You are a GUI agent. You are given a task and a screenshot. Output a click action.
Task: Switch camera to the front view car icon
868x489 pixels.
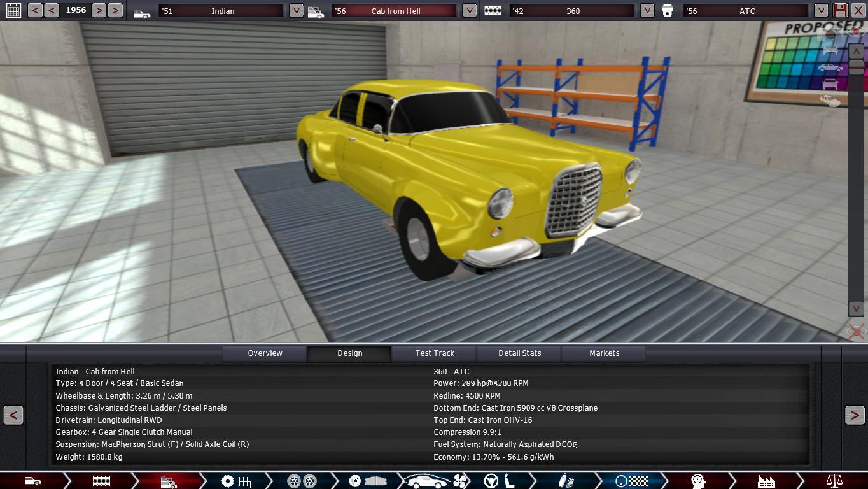(x=830, y=50)
